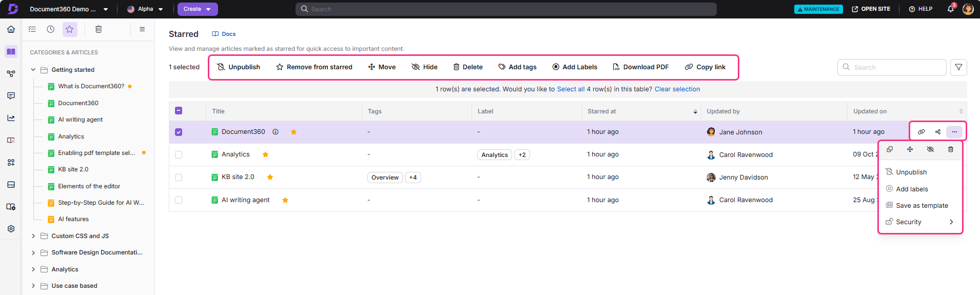Image resolution: width=980 pixels, height=295 pixels.
Task: Expand the Security submenu arrow
Action: click(951, 222)
